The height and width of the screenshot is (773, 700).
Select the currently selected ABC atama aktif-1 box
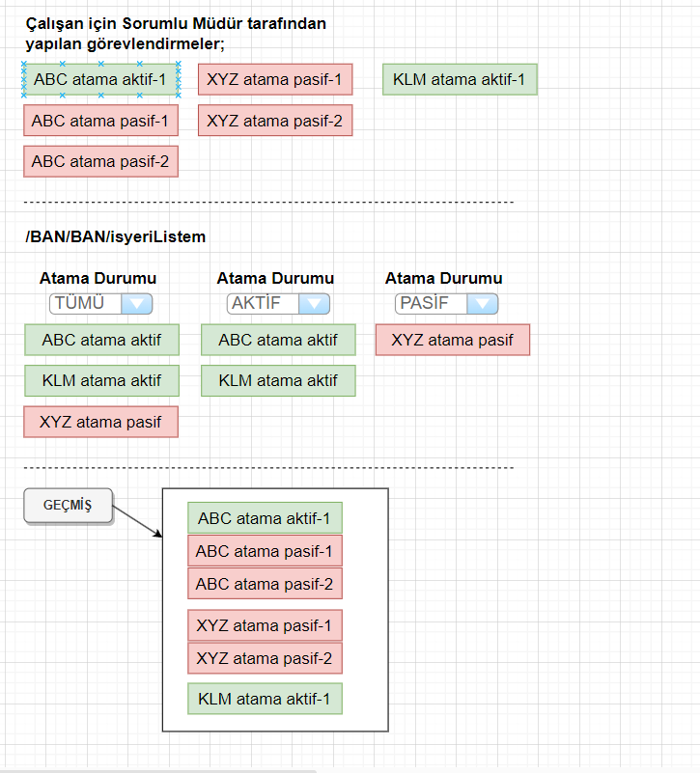pos(100,79)
